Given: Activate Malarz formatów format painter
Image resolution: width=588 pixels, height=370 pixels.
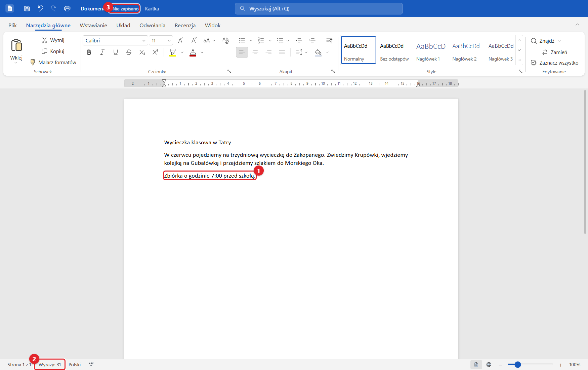Looking at the screenshot, I should (x=53, y=63).
